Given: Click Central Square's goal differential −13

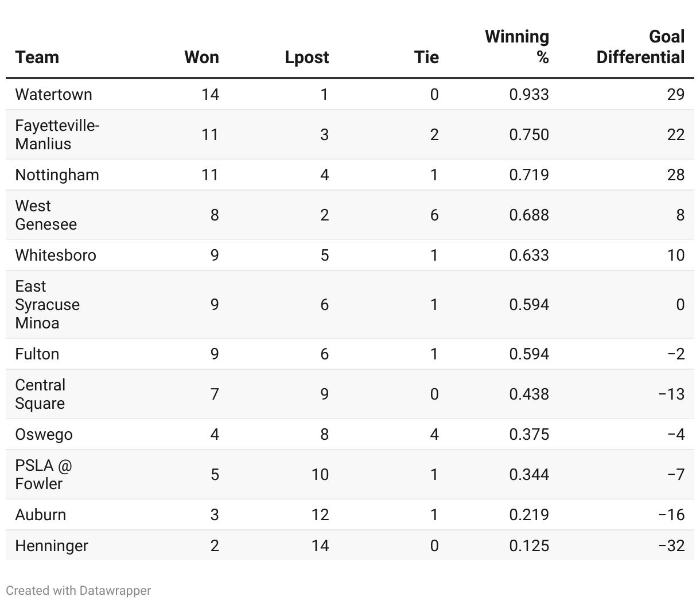Looking at the screenshot, I should point(671,394).
